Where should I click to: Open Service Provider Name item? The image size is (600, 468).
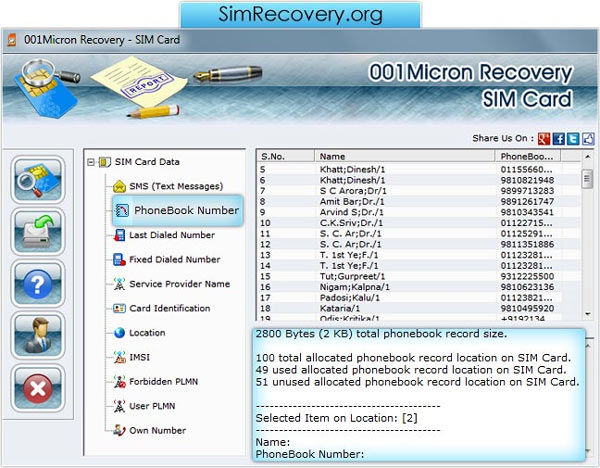coord(179,284)
